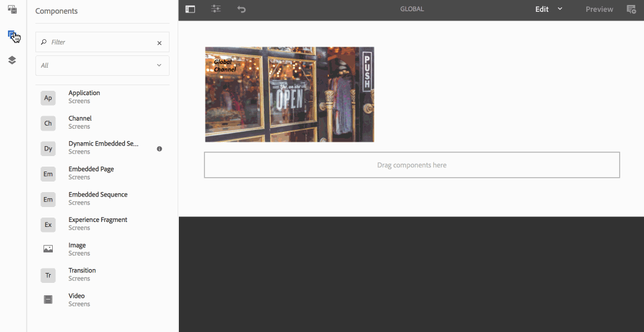The image size is (644, 332).
Task: Click the Dynamic Embedded Se... label
Action: (x=104, y=144)
